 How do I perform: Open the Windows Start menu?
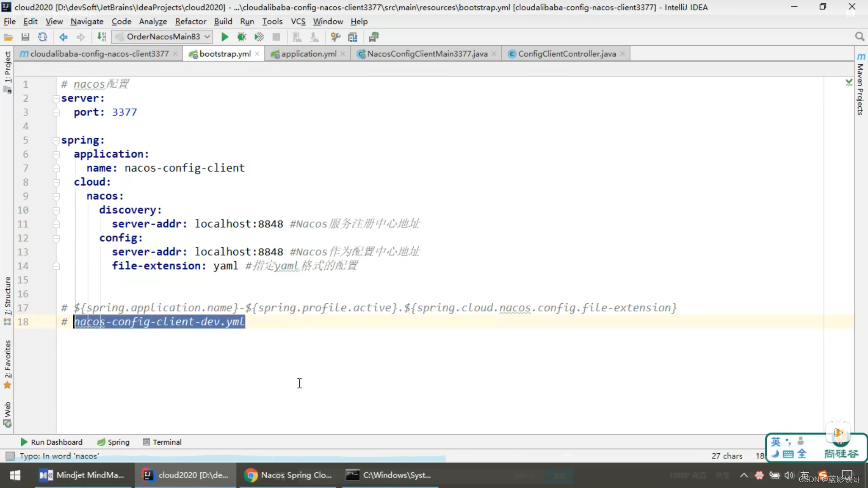15,475
